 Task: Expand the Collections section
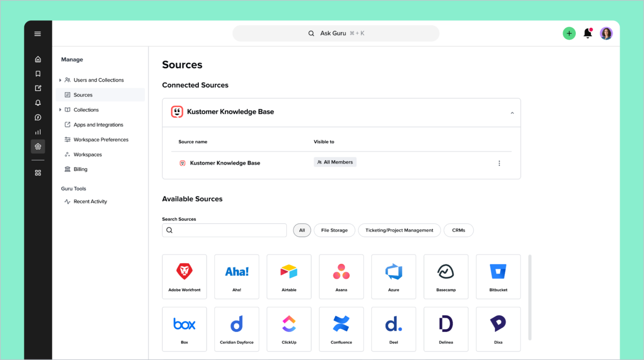(85, 110)
